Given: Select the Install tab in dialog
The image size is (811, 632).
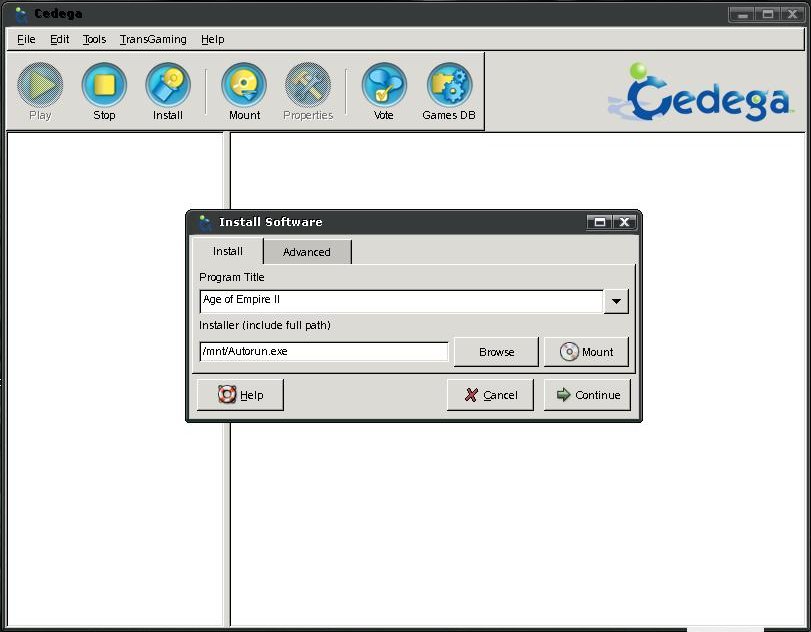Looking at the screenshot, I should tap(228, 251).
